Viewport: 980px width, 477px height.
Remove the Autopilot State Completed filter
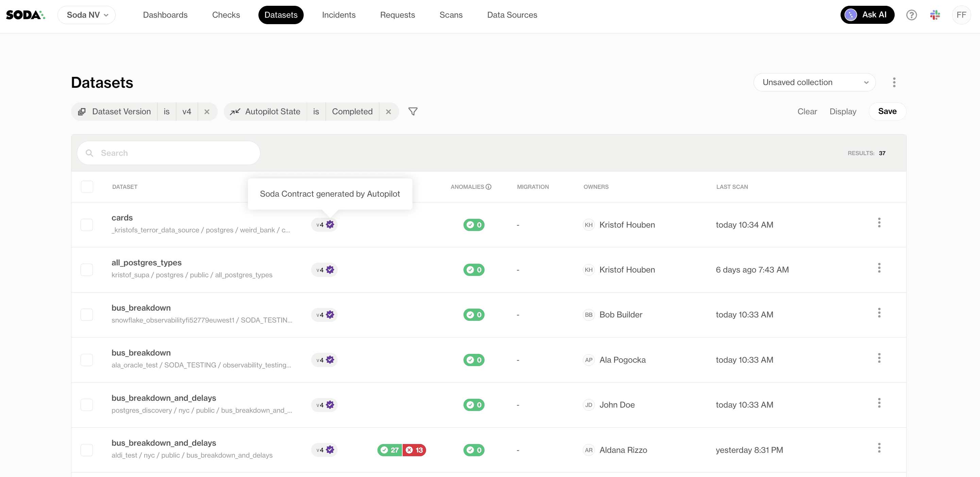[388, 112]
